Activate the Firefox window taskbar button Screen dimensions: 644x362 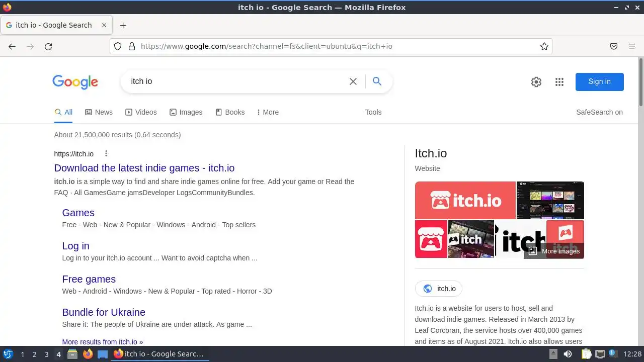(159, 354)
